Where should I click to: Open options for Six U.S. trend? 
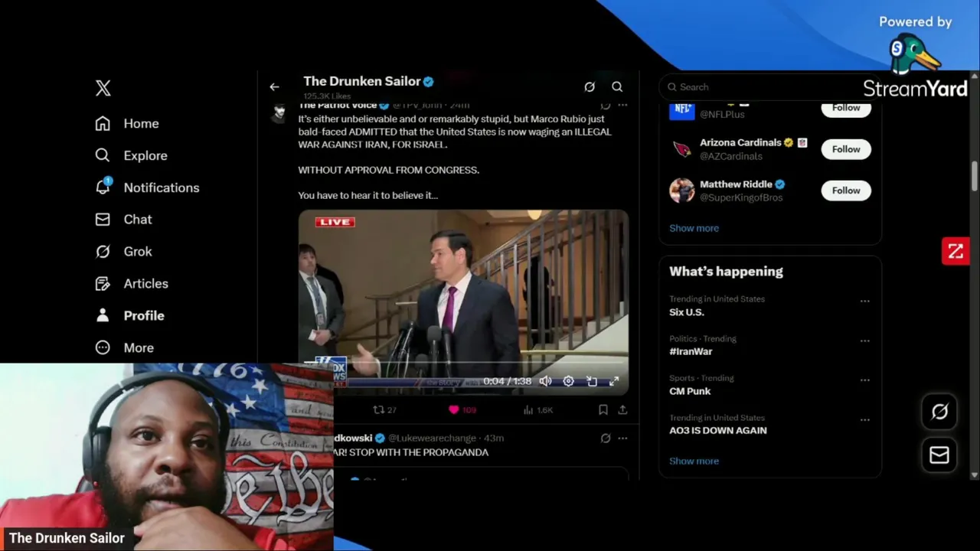coord(864,302)
